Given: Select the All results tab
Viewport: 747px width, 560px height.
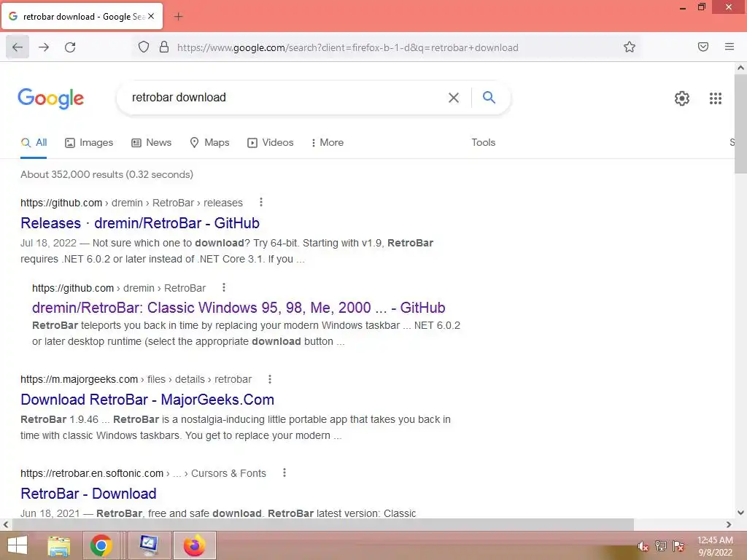Looking at the screenshot, I should (34, 142).
